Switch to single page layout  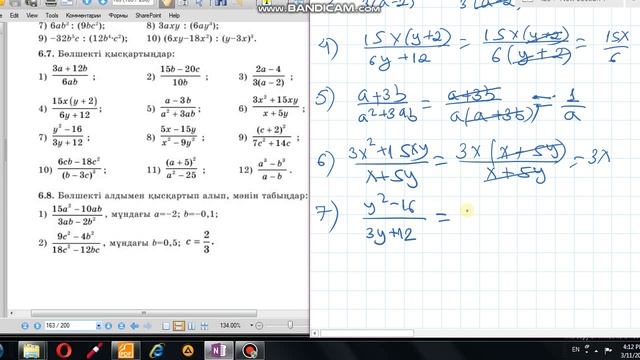tap(166, 326)
